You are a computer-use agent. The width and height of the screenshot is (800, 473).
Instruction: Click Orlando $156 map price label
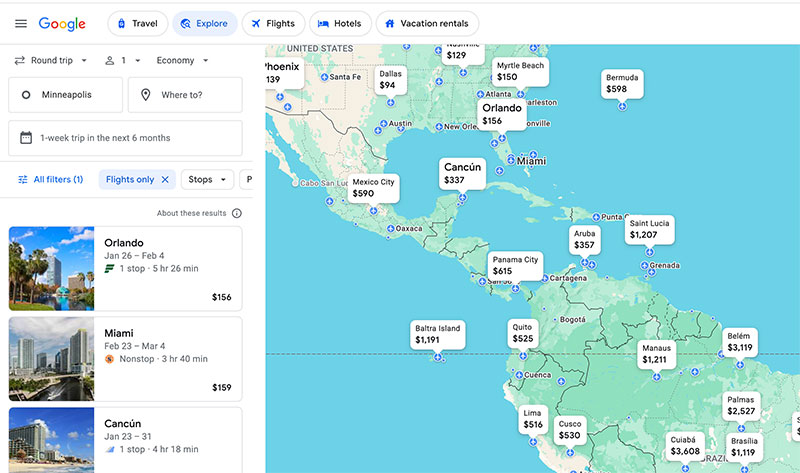coord(502,114)
